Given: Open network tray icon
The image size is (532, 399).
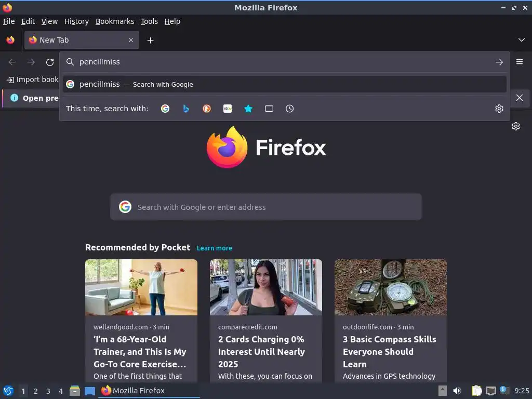Looking at the screenshot, I should pos(491,391).
